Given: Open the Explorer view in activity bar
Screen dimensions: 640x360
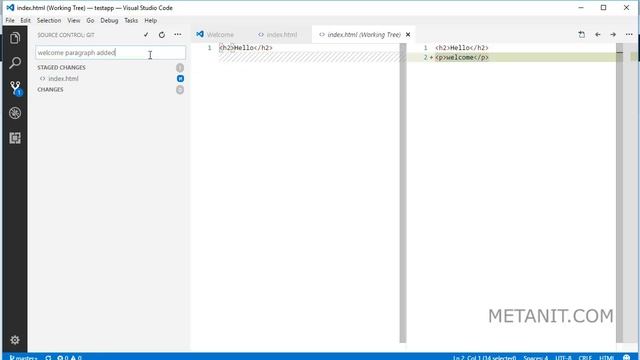Looking at the screenshot, I should [x=15, y=38].
